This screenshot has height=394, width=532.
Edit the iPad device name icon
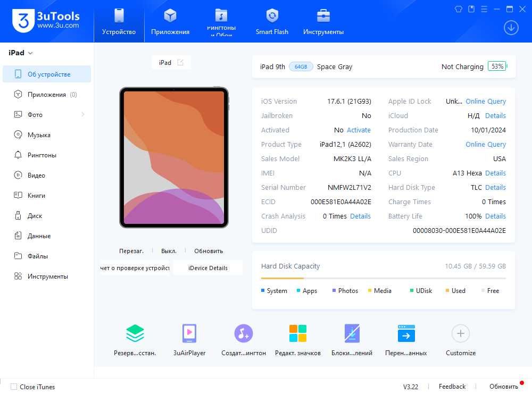[x=180, y=62]
